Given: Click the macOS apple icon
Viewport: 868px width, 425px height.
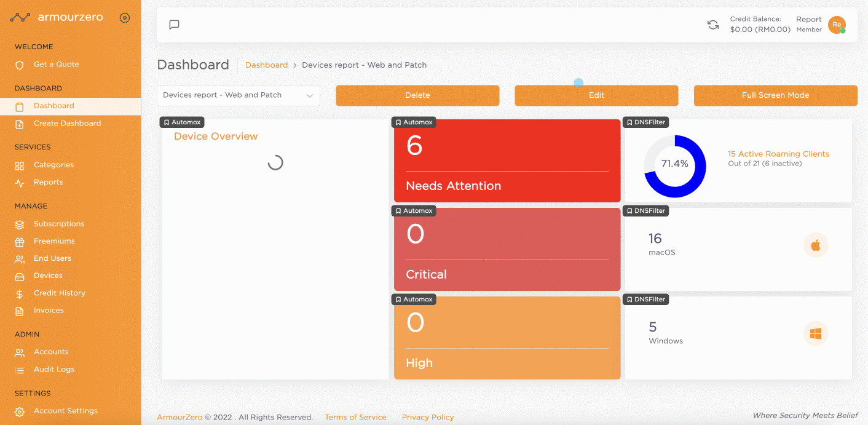Looking at the screenshot, I should tap(816, 245).
